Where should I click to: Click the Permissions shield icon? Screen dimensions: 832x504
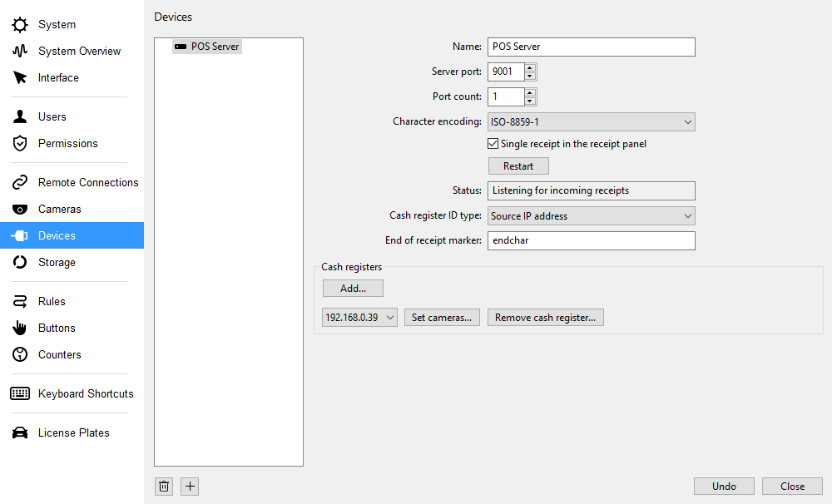[x=20, y=143]
